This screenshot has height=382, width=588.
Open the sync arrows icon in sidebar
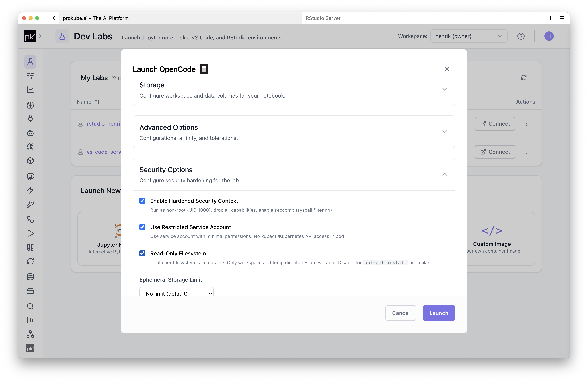click(x=30, y=261)
